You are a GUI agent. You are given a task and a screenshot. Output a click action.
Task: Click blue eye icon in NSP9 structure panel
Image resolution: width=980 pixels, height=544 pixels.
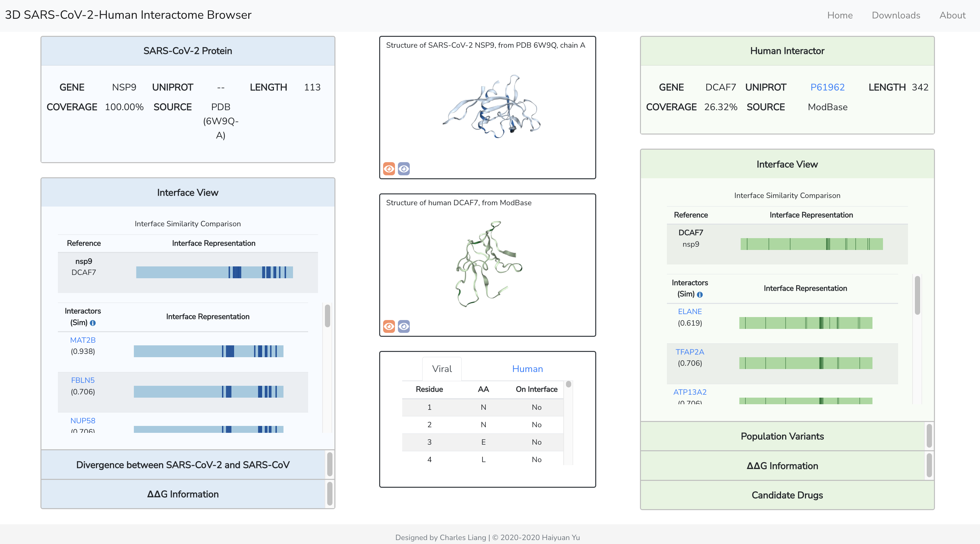point(404,168)
